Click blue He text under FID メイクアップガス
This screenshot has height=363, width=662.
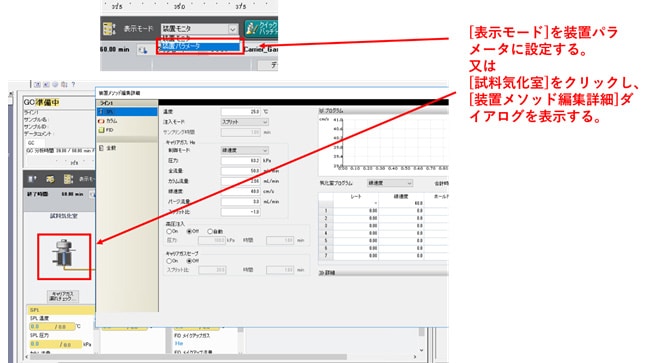[179, 344]
